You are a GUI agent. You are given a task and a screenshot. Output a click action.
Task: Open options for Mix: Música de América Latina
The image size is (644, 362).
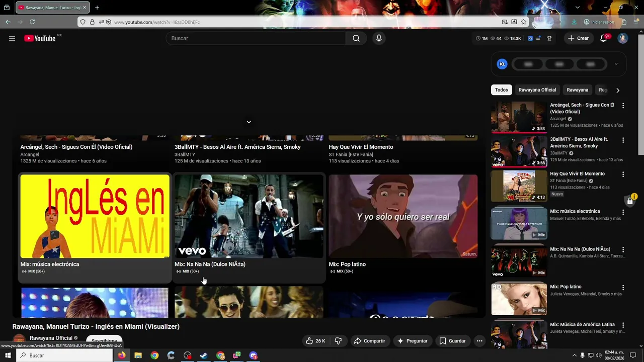pos(623,325)
